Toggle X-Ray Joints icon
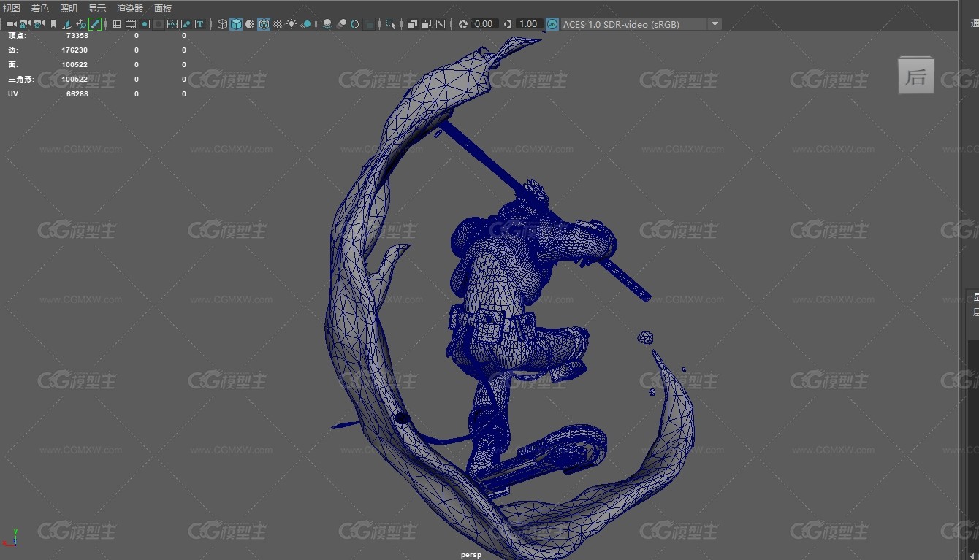The image size is (979, 560). (441, 24)
